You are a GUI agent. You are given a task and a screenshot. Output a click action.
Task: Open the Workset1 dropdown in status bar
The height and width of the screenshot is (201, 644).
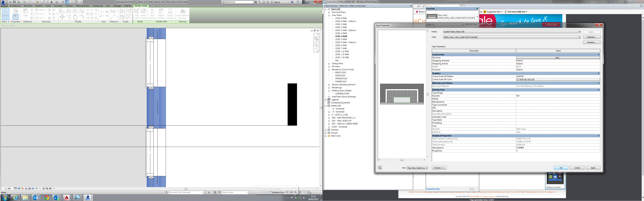click(202, 192)
